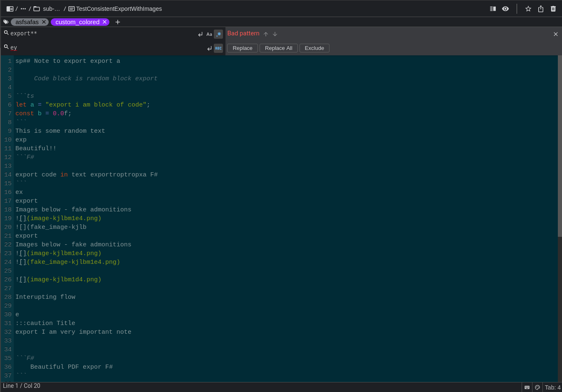Click line number 14 in gutter
The width and height of the screenshot is (562, 392).
click(8, 175)
